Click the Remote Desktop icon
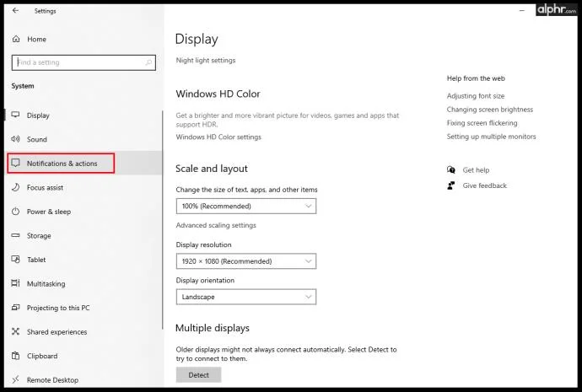Viewport: 582px width, 392px height. click(x=15, y=379)
